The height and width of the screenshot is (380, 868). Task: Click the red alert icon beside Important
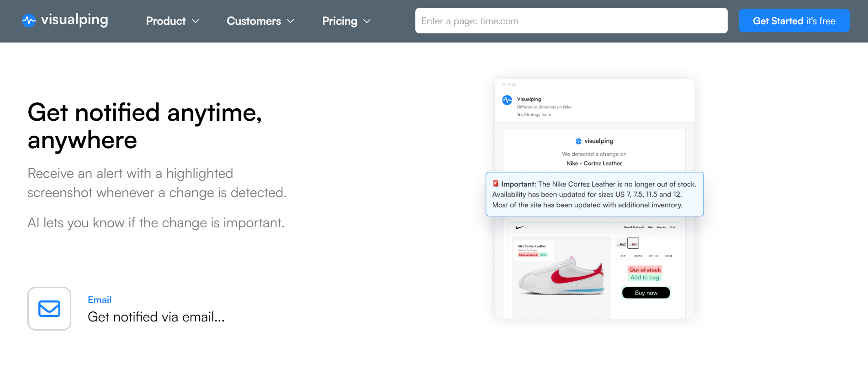[x=496, y=184]
